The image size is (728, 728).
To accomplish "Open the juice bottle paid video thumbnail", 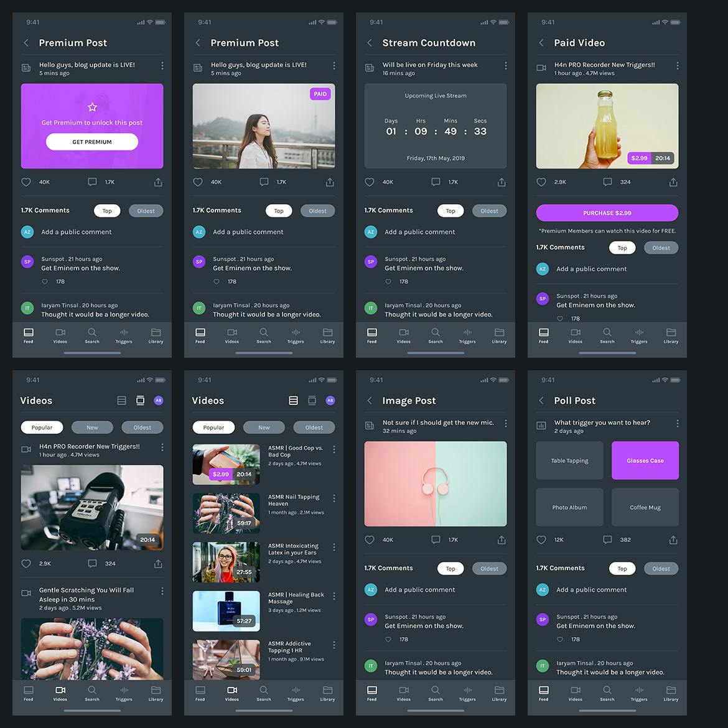I will [607, 126].
